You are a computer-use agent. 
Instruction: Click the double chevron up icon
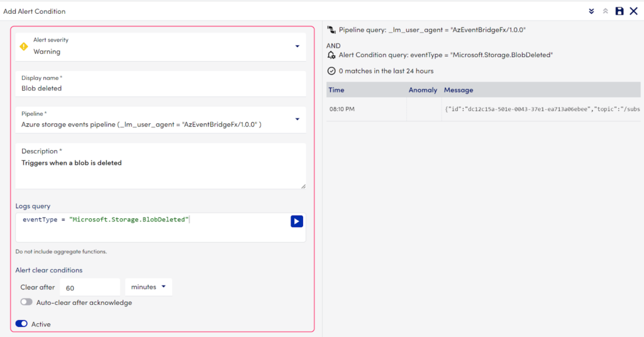click(606, 11)
